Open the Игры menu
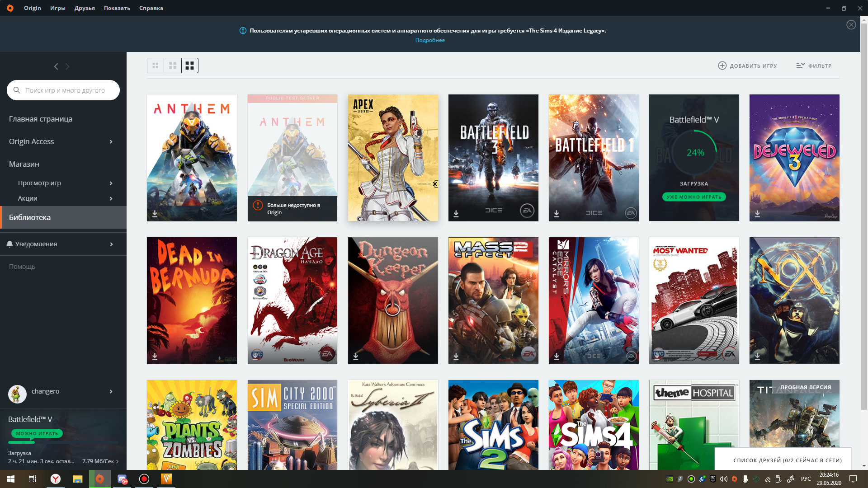This screenshot has width=868, height=488. pos(58,8)
